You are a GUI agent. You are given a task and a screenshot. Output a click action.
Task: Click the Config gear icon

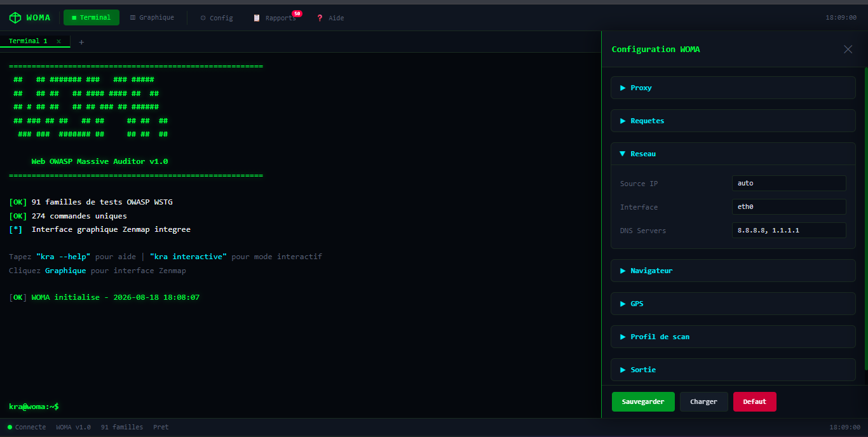tap(203, 18)
